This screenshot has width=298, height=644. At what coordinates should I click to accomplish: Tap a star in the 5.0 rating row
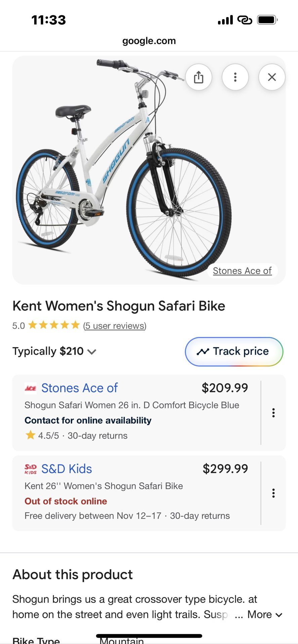(54, 325)
